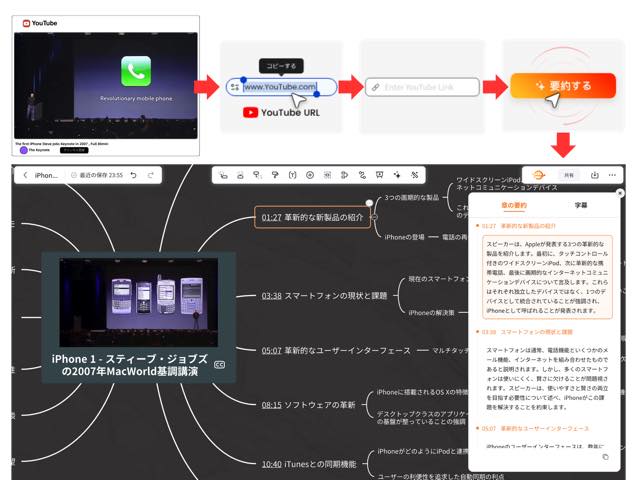640x480 pixels.
Task: Click the leftmost add-topic icon in center toolbar
Action: coord(223,175)
